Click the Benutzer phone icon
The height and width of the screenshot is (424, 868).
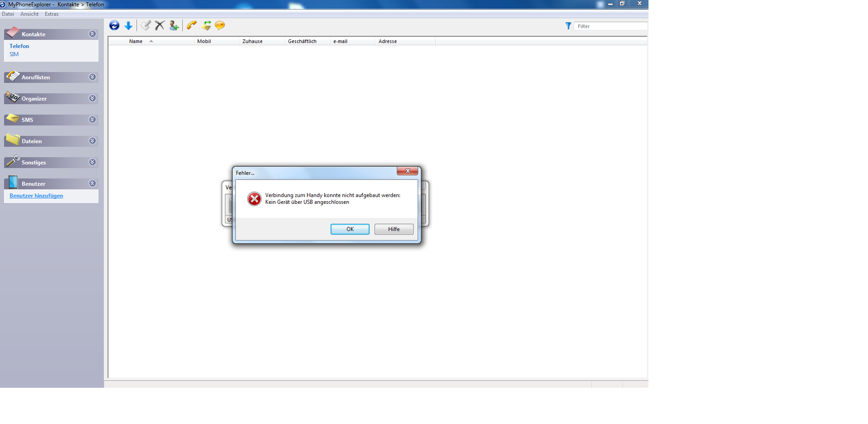[x=13, y=182]
